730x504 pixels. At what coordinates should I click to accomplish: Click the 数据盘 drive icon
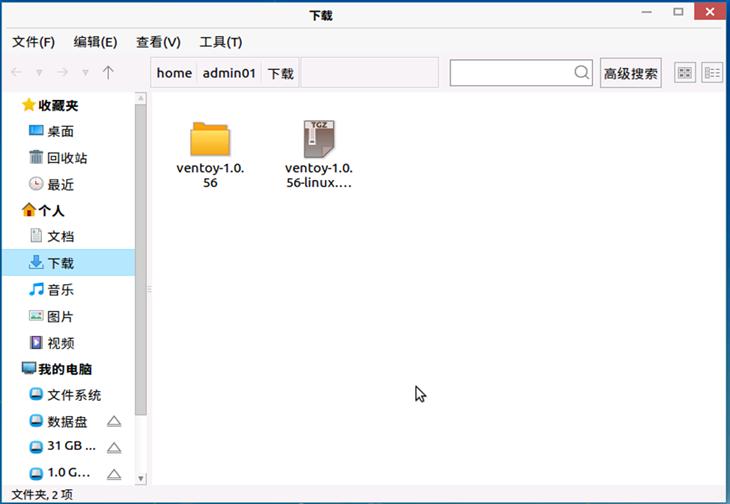[x=36, y=421]
